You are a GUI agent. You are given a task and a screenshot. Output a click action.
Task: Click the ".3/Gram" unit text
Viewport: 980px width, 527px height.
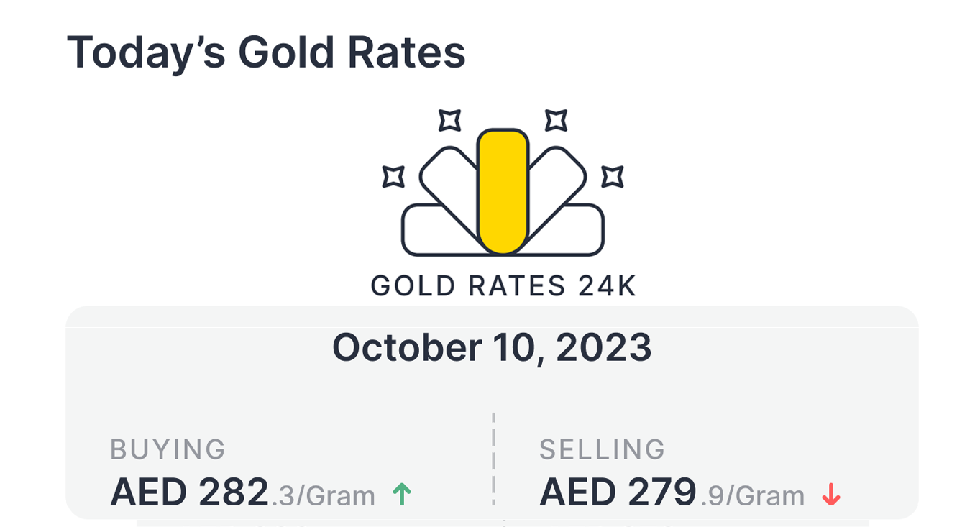tap(322, 496)
